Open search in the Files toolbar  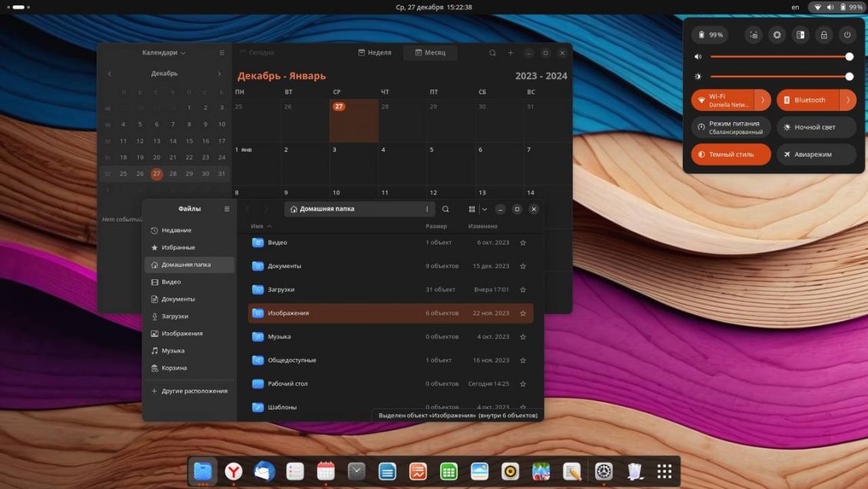[446, 209]
